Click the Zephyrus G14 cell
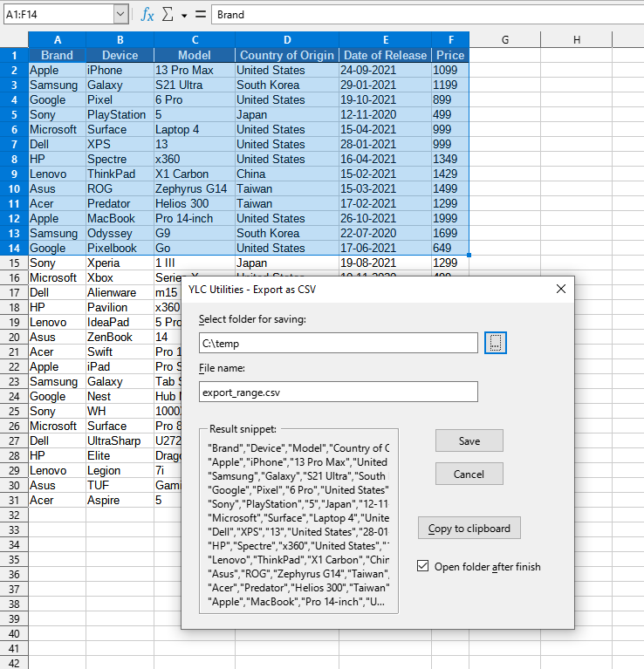The image size is (644, 669). click(195, 188)
